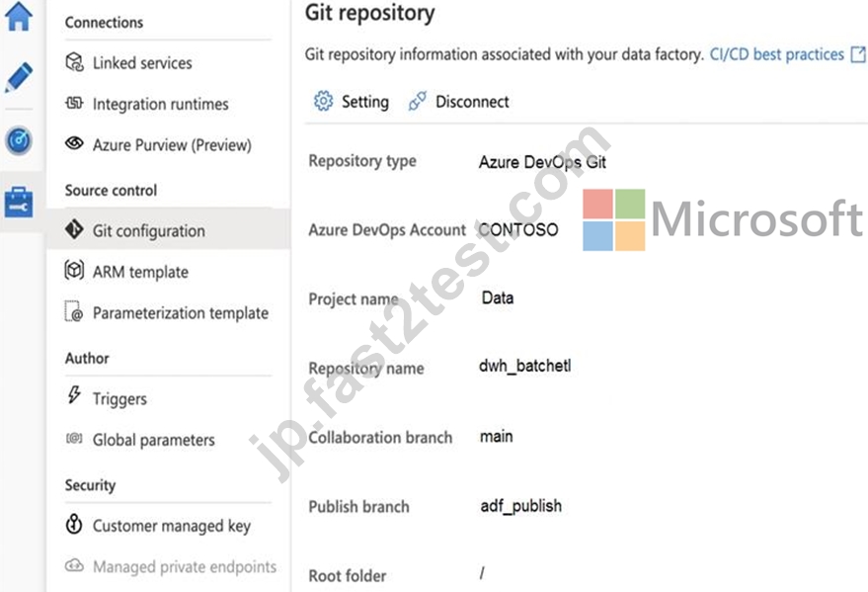The height and width of the screenshot is (592, 868).
Task: Follow the CI/CD best practices link
Action: [777, 54]
